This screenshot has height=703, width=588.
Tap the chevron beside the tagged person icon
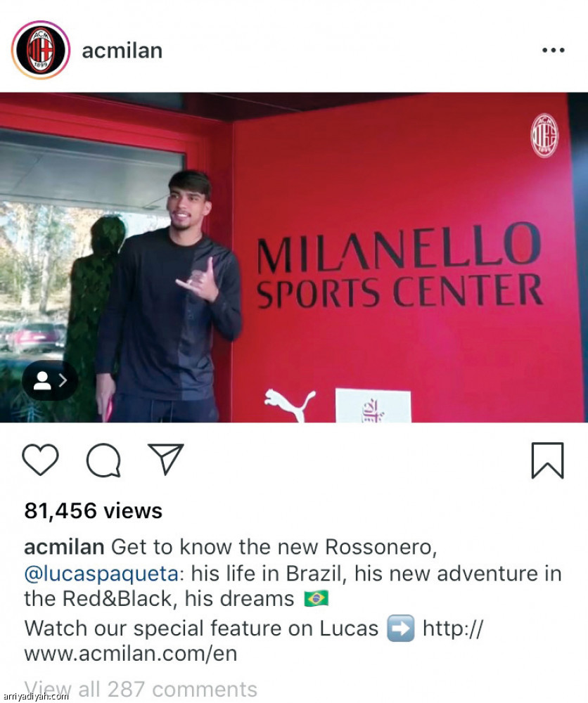point(63,380)
